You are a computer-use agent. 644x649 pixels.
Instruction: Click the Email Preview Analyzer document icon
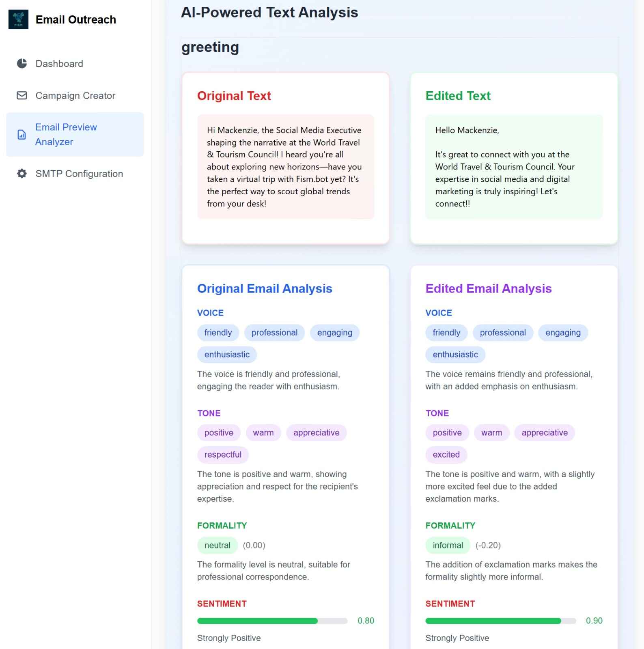22,135
